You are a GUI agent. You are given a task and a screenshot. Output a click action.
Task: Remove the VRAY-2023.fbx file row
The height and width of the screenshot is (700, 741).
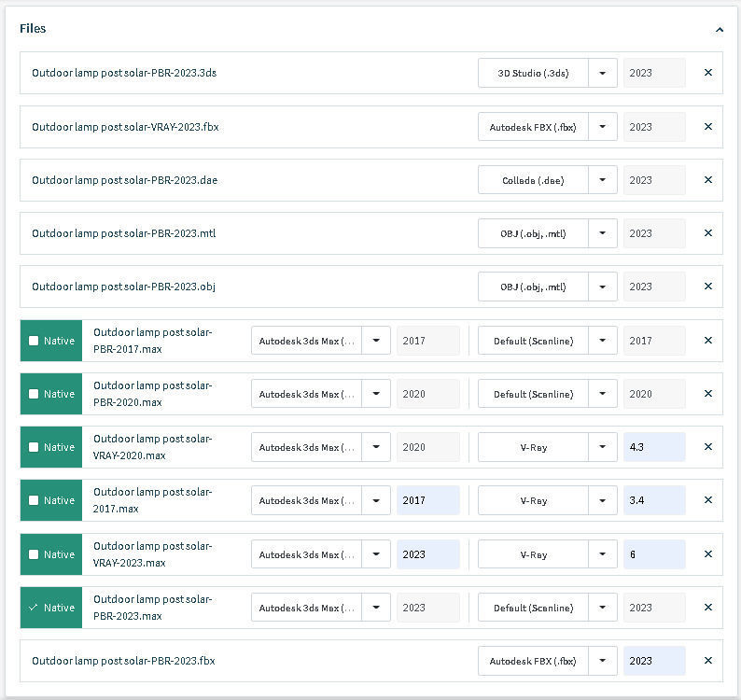coord(708,127)
